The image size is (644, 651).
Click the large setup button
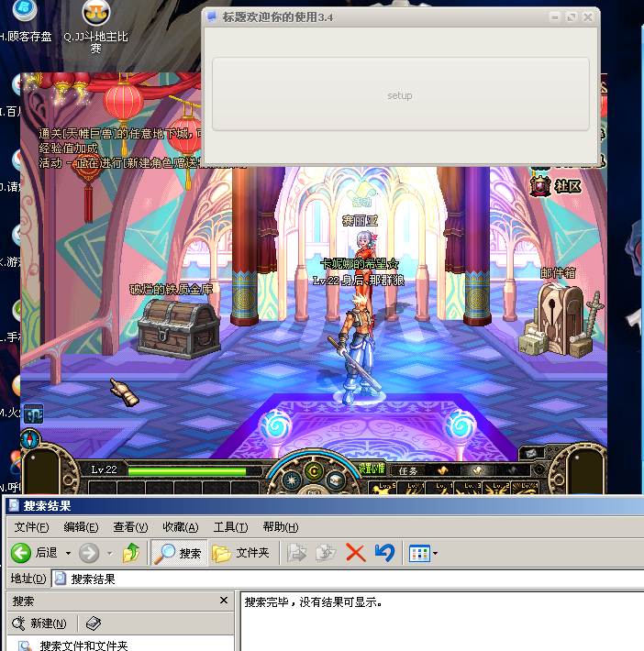(401, 94)
